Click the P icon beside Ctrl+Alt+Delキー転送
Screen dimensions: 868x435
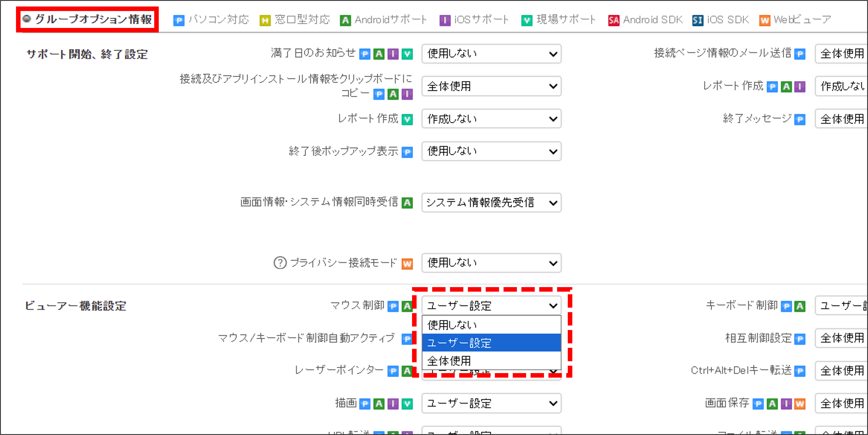pyautogui.click(x=800, y=371)
